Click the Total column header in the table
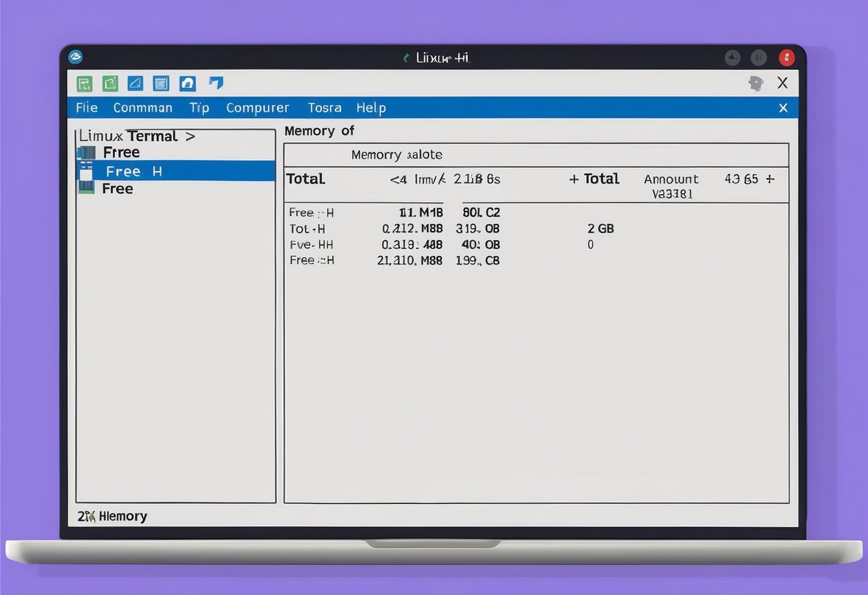Viewport: 868px width, 595px height. [x=305, y=179]
